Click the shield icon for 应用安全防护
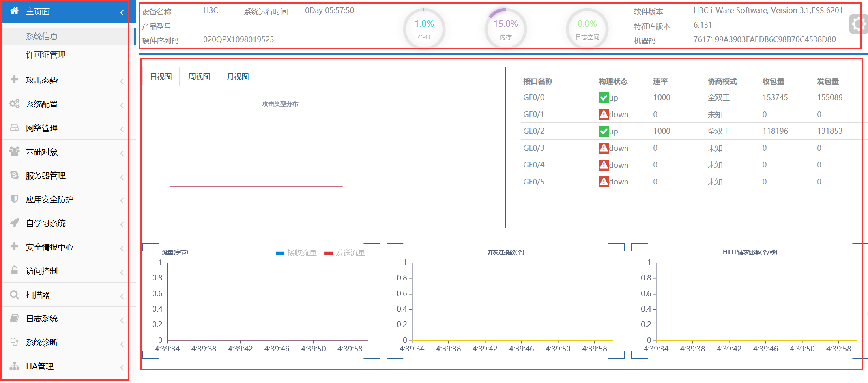 click(x=14, y=199)
